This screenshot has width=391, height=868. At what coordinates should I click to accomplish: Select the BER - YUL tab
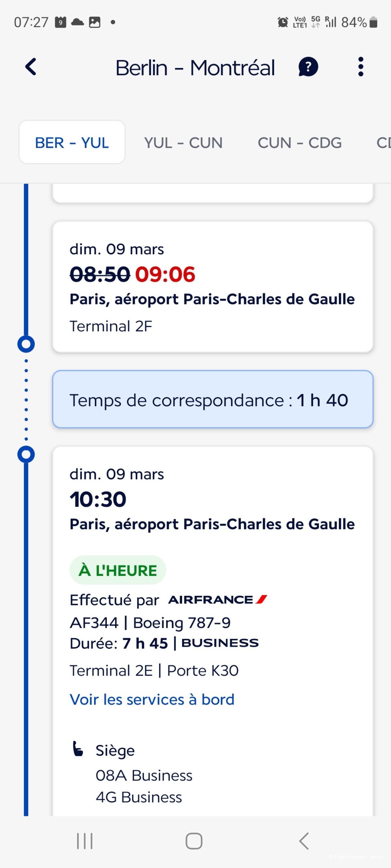pos(72,142)
